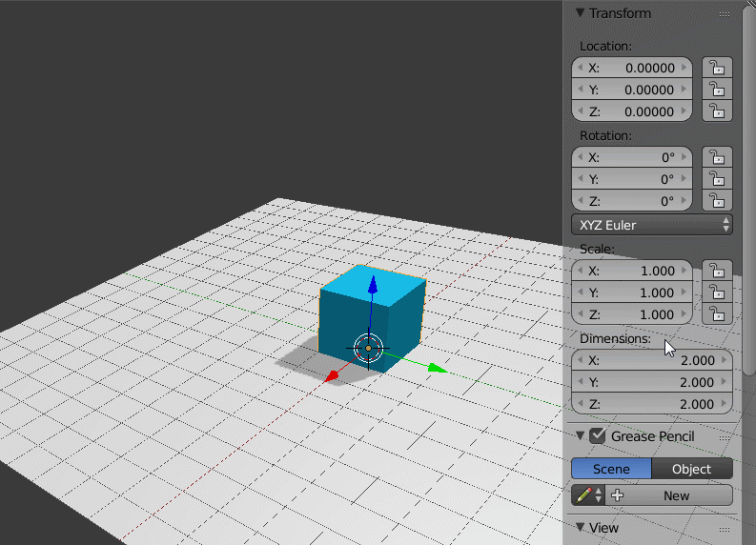Click the Dimensions X value field
This screenshot has height=545, width=756.
coord(652,360)
